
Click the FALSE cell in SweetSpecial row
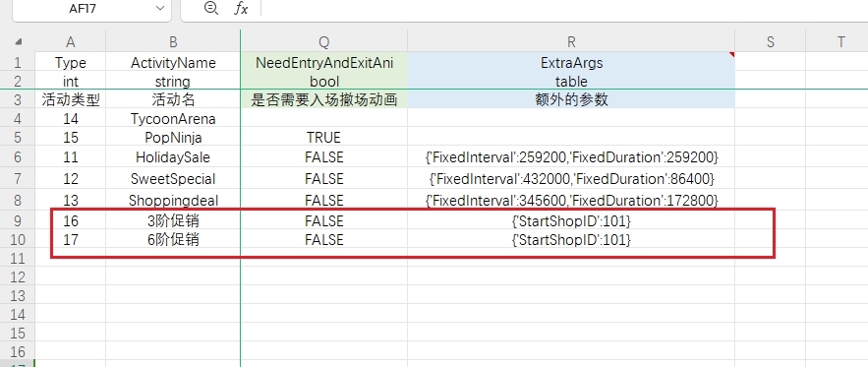coord(324,178)
